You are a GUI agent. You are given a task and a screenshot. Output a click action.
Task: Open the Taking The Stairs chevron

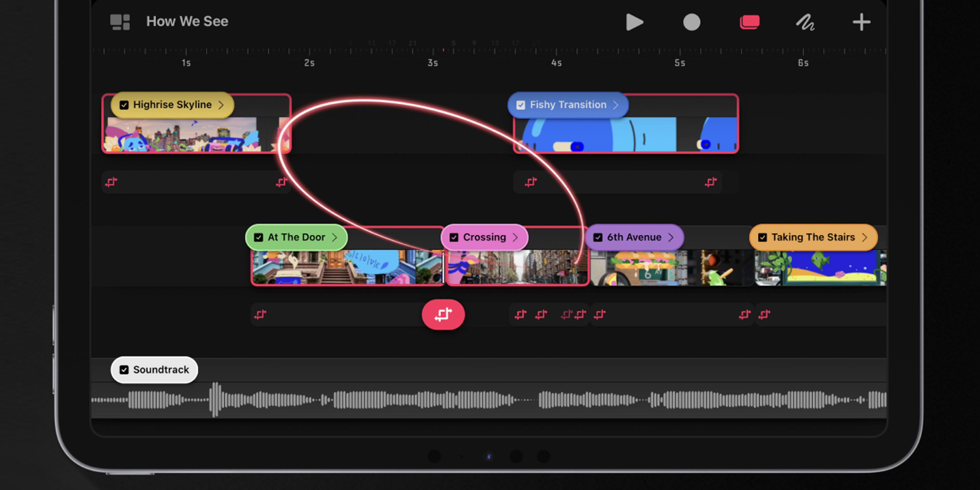tap(864, 237)
